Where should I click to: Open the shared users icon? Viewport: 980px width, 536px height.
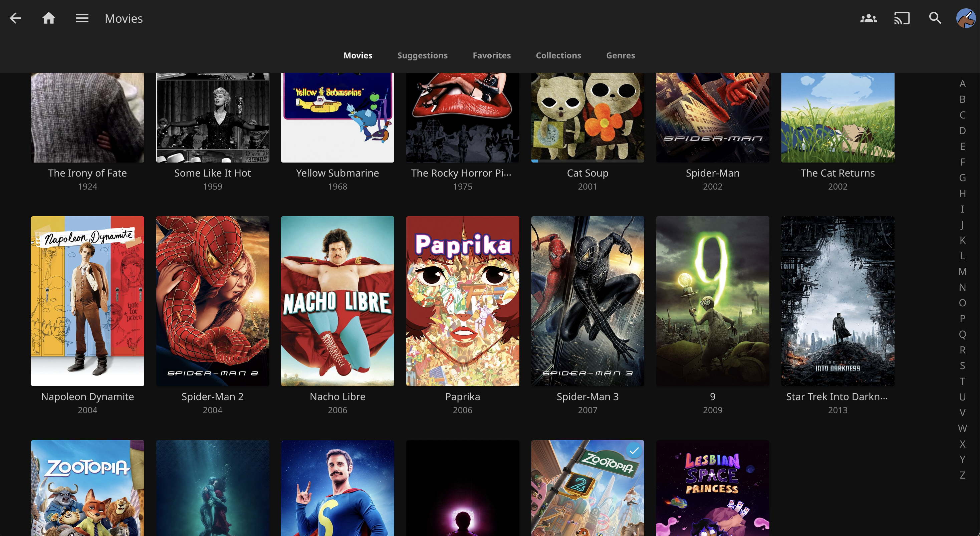click(869, 18)
